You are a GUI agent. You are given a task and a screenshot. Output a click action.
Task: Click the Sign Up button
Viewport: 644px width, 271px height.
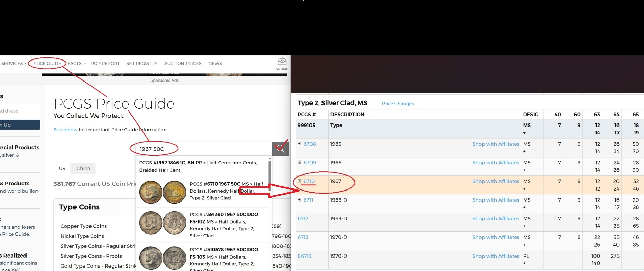20,125
